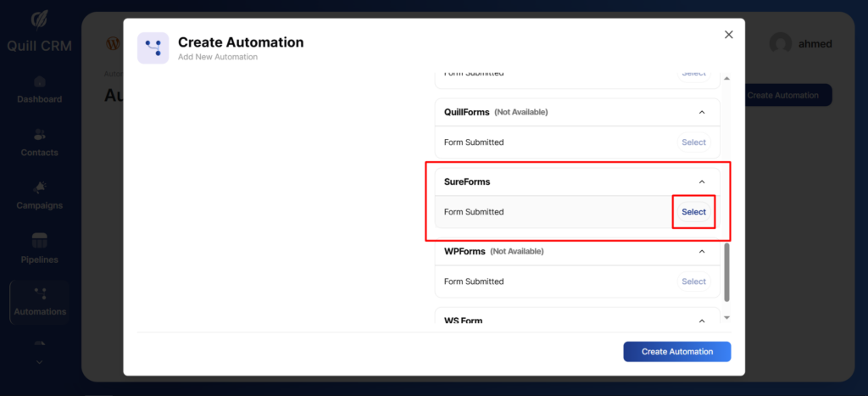Collapse the WPForms section

pyautogui.click(x=701, y=251)
